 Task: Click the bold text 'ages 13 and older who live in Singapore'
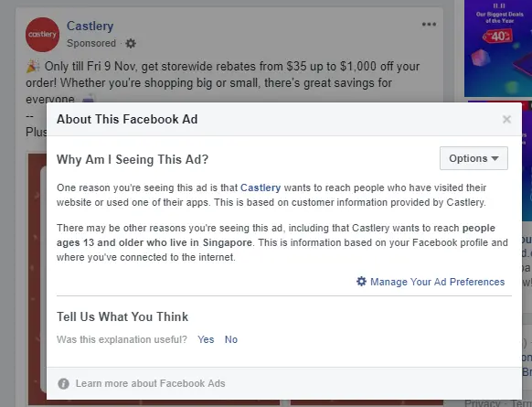pos(154,242)
